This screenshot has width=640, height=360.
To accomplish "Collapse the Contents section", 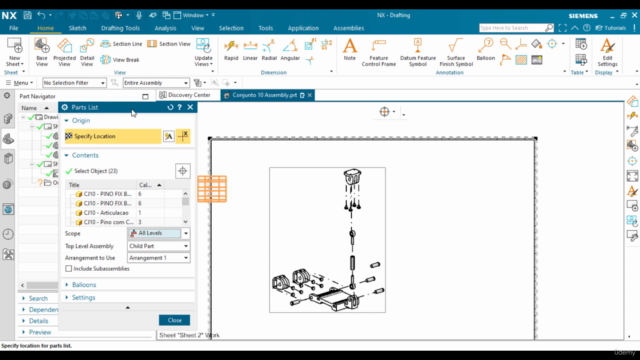I will [67, 156].
